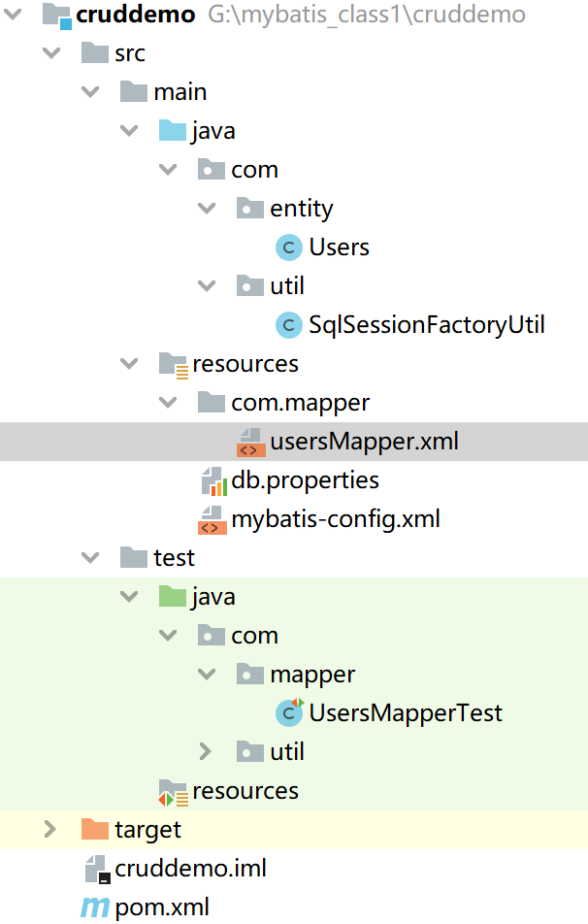Click the SqlSessionFactoryUtil class icon
The width and height of the screenshot is (588, 924).
point(289,325)
